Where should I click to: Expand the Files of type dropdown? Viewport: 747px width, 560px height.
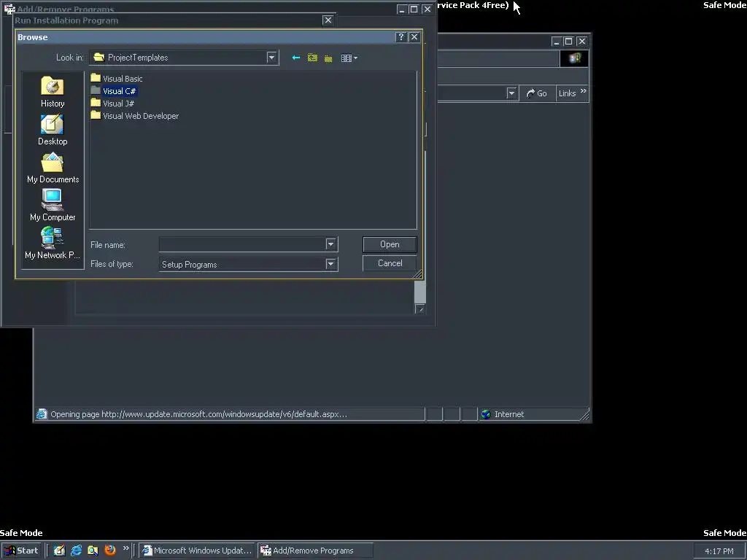[330, 264]
